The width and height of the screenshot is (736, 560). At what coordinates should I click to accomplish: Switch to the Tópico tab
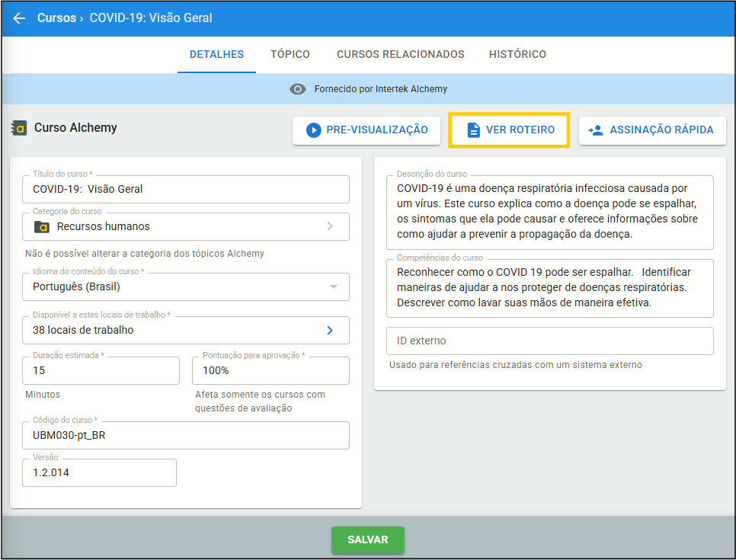tap(290, 54)
